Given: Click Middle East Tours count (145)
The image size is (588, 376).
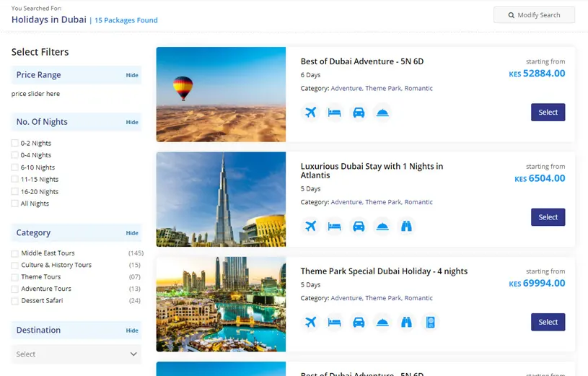Looking at the screenshot, I should coord(136,253).
